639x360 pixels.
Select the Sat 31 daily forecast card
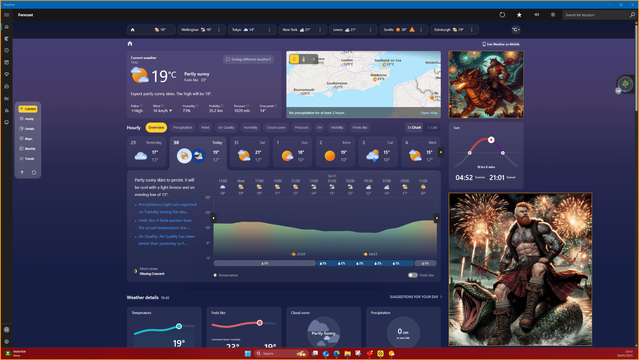(249, 152)
